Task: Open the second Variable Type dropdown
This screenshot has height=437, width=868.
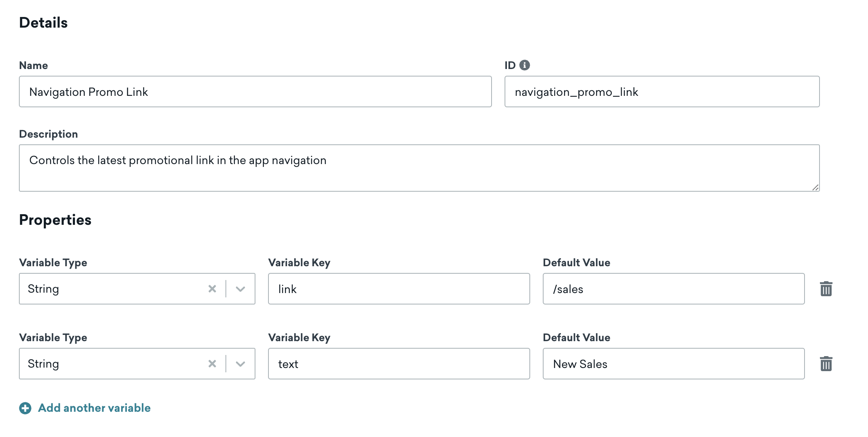Action: point(240,364)
